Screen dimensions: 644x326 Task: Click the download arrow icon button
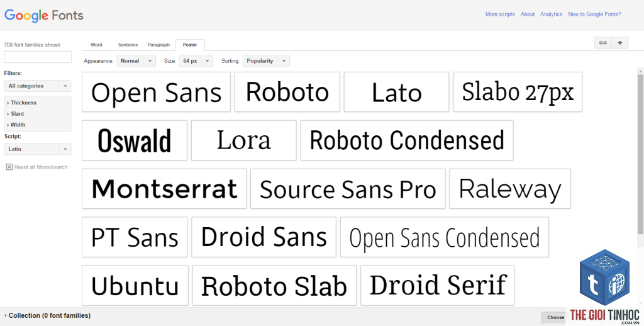coord(619,43)
